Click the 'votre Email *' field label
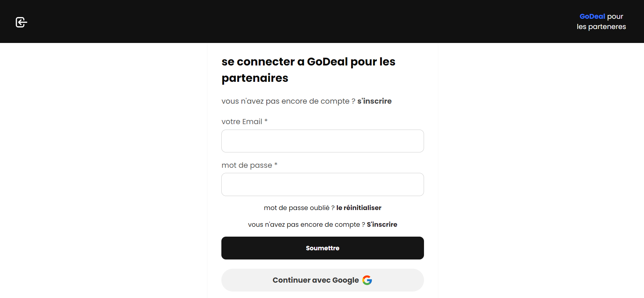Viewport: 644px width, 298px height. coord(245,122)
